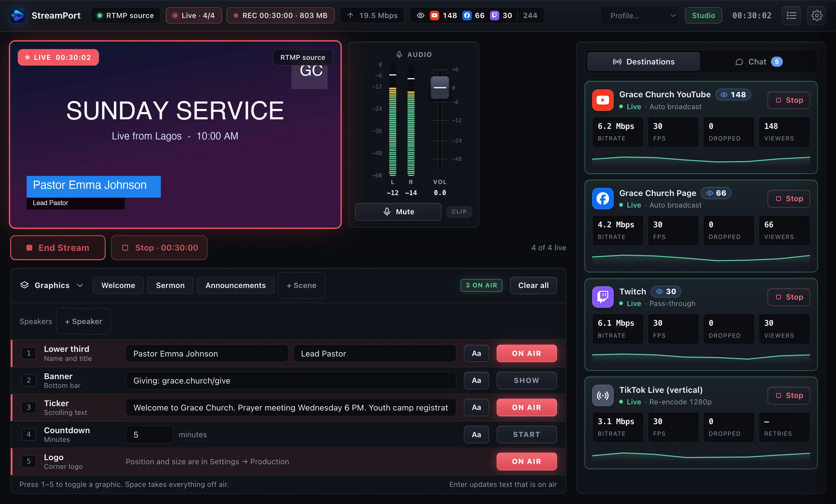836x504 pixels.
Task: Click the left channel audio level meter
Action: 392,120
